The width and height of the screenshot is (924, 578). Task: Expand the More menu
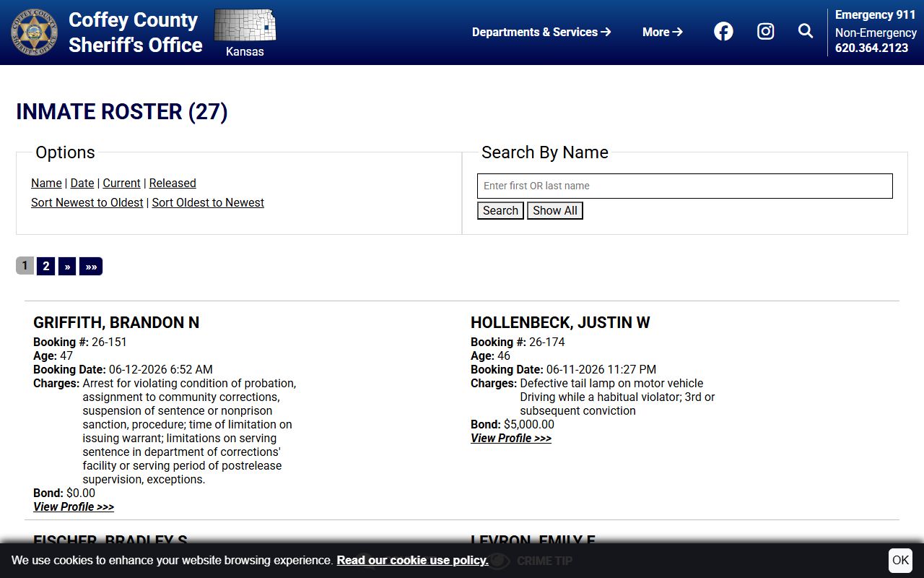pyautogui.click(x=663, y=32)
